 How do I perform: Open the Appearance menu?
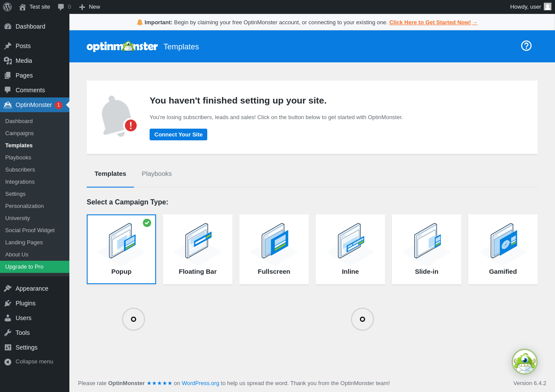coord(35,288)
